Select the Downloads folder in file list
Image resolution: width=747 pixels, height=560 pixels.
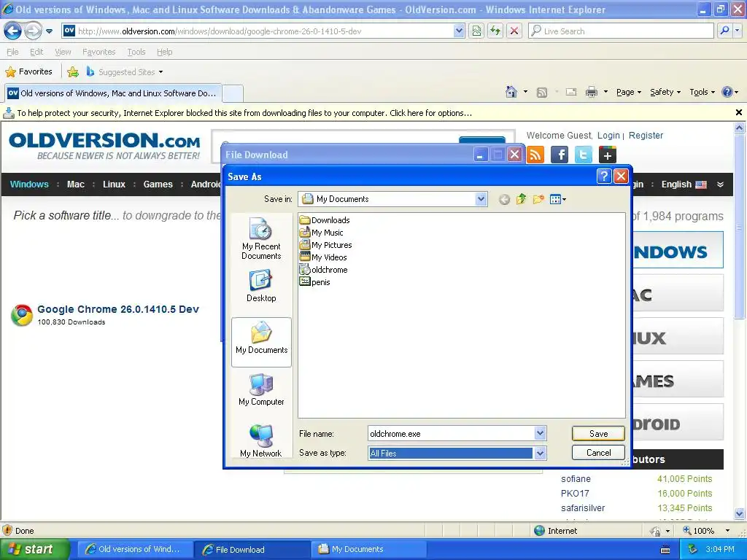(x=325, y=220)
